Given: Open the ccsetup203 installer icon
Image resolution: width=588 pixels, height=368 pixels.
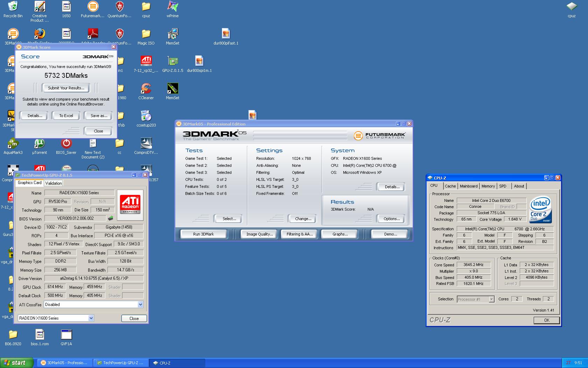Looking at the screenshot, I should pyautogui.click(x=146, y=119).
